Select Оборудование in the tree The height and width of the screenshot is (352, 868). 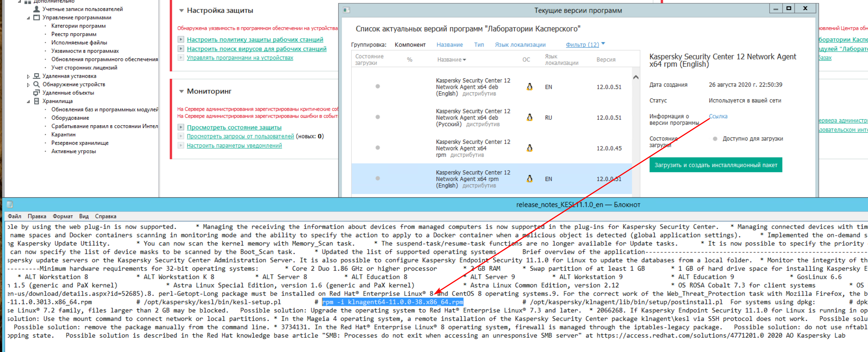[x=70, y=118]
